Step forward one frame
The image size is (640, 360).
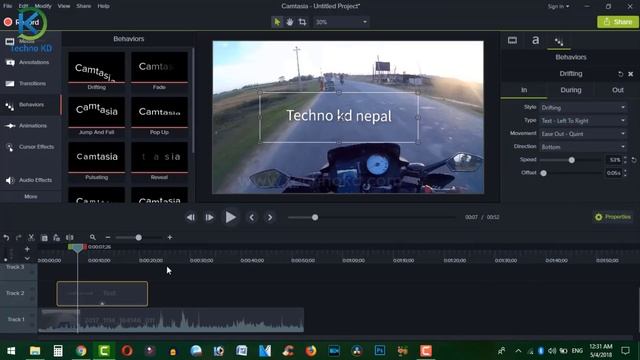209,218
